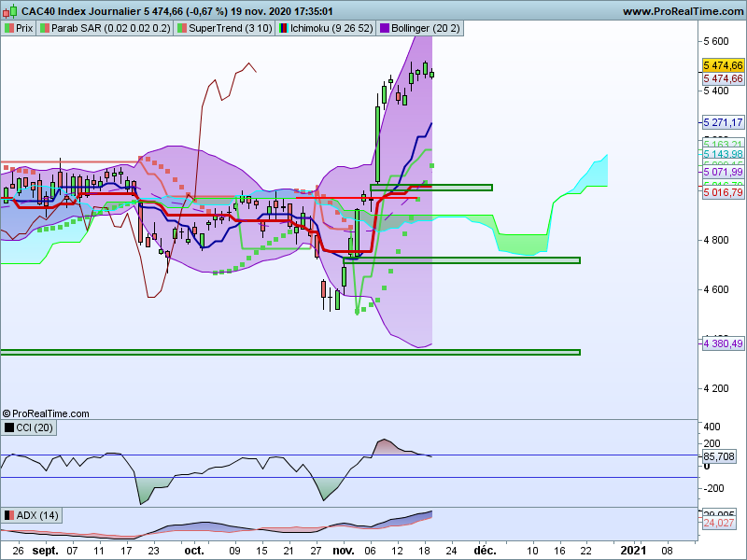The image size is (747, 560).
Task: Click the nov. month label on time axis
Action: point(344,551)
